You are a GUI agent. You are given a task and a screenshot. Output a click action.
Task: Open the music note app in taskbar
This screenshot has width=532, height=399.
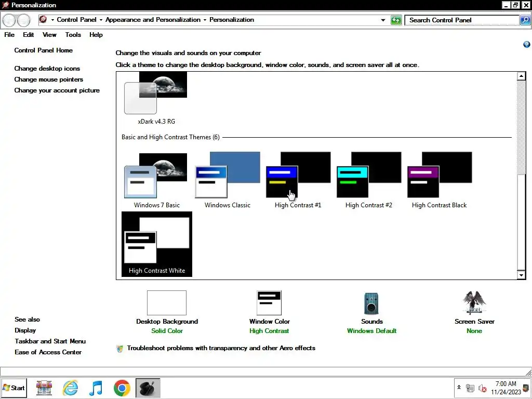[x=96, y=388]
